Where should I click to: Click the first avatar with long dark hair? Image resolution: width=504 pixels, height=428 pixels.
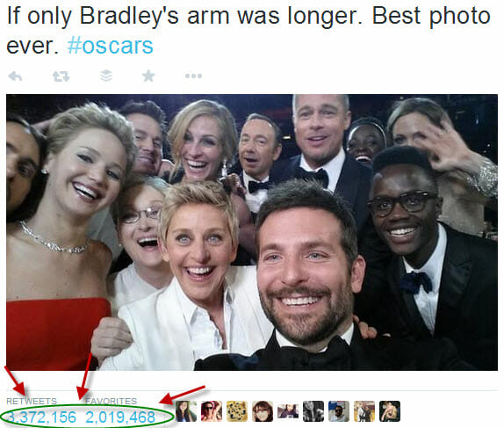pos(186,411)
